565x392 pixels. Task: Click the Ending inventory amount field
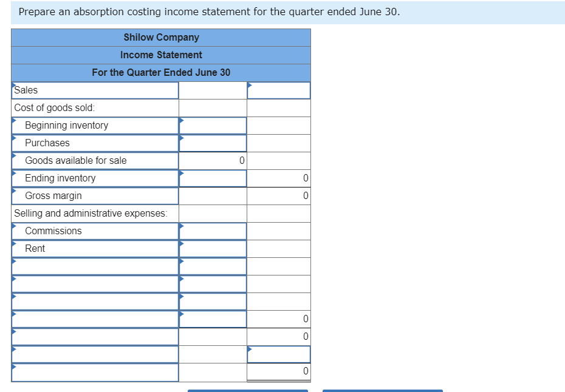(x=212, y=178)
